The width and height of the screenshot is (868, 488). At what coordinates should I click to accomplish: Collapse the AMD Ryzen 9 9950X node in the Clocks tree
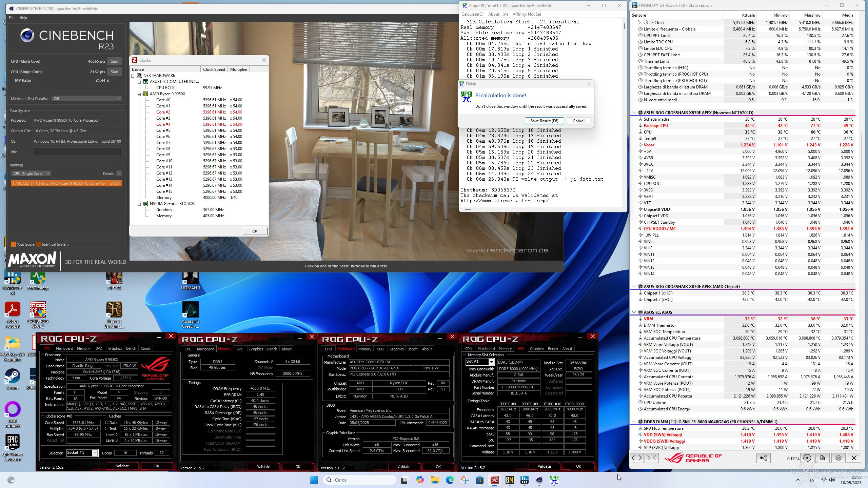click(x=139, y=94)
